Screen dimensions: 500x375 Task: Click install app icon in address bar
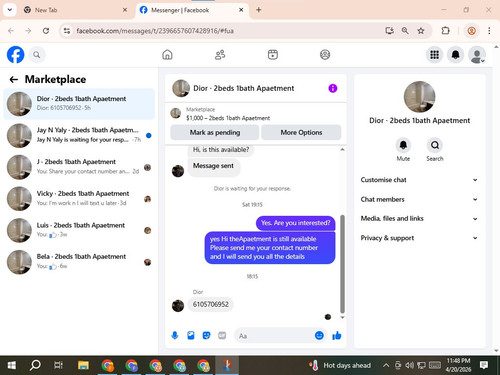click(389, 31)
